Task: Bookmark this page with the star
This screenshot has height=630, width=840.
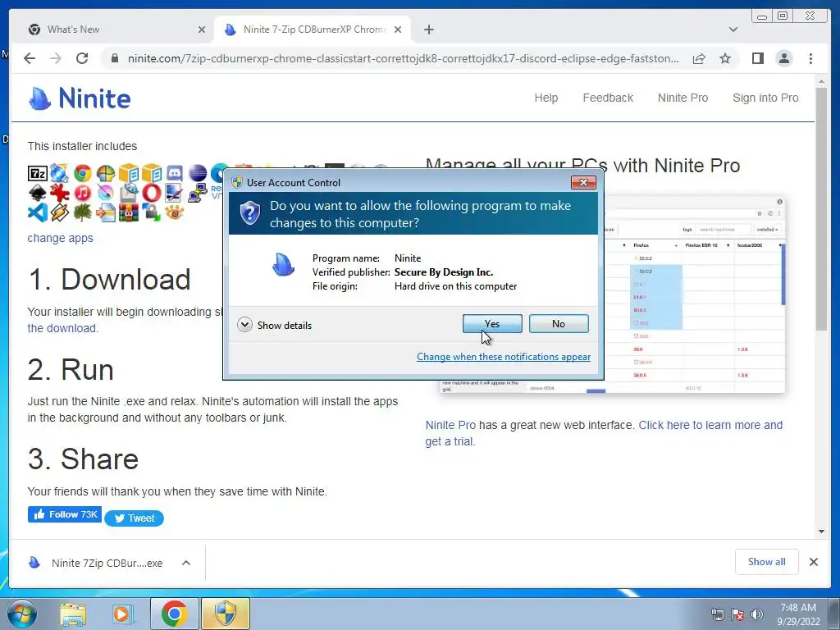Action: click(725, 58)
